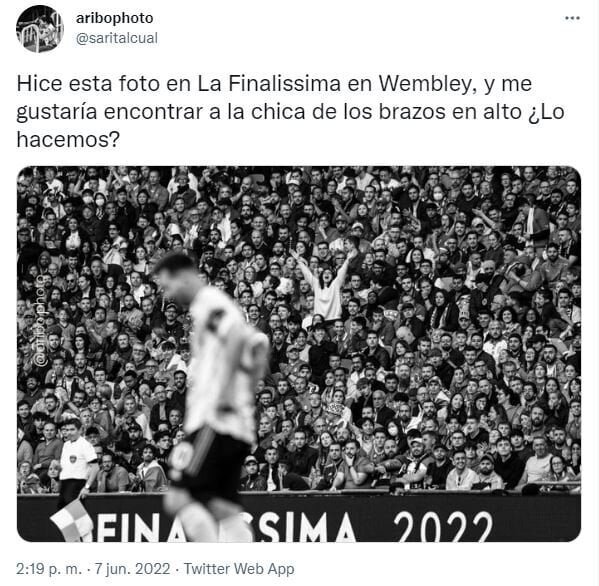The width and height of the screenshot is (599, 586).
Task: Open the three-dot more options menu
Action: click(572, 18)
